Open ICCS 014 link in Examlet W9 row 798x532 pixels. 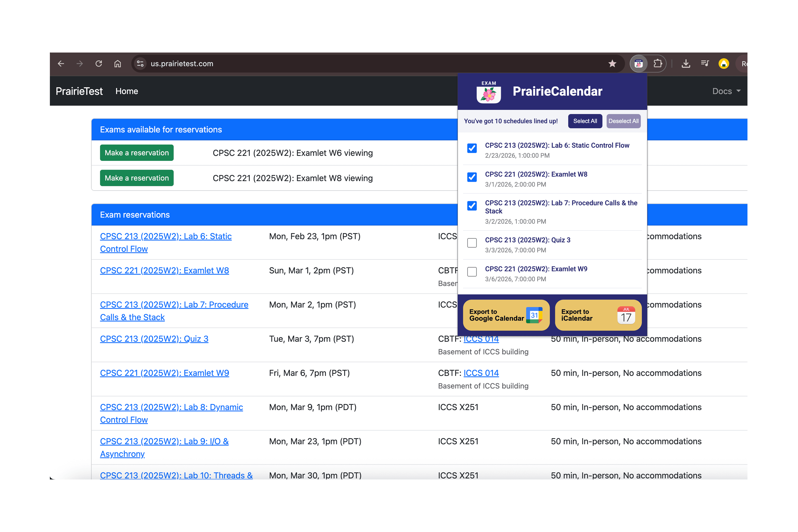tap(481, 373)
